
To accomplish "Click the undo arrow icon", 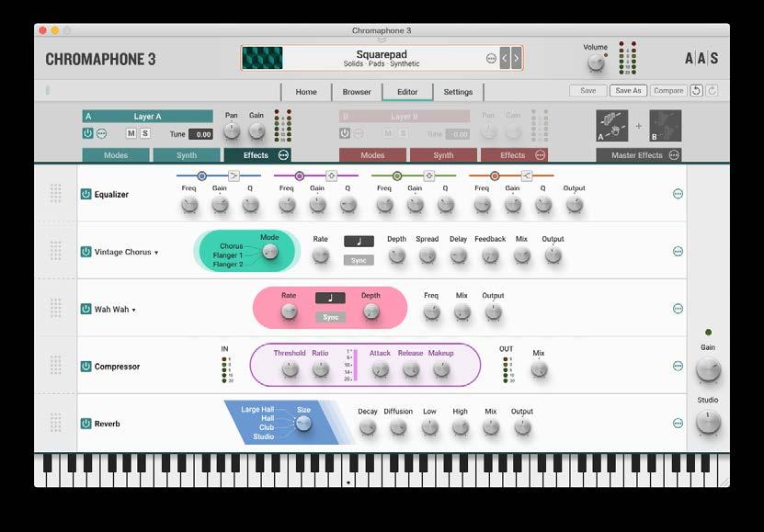I will point(696,91).
